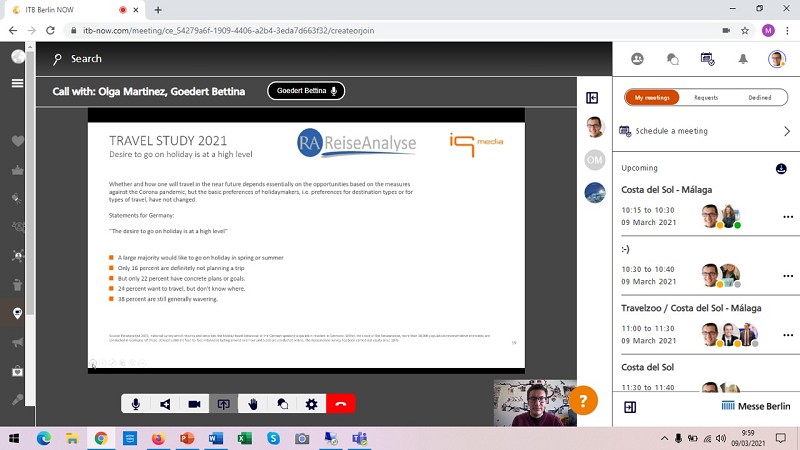
Task: Hang up with the red phone button
Action: 341,404
